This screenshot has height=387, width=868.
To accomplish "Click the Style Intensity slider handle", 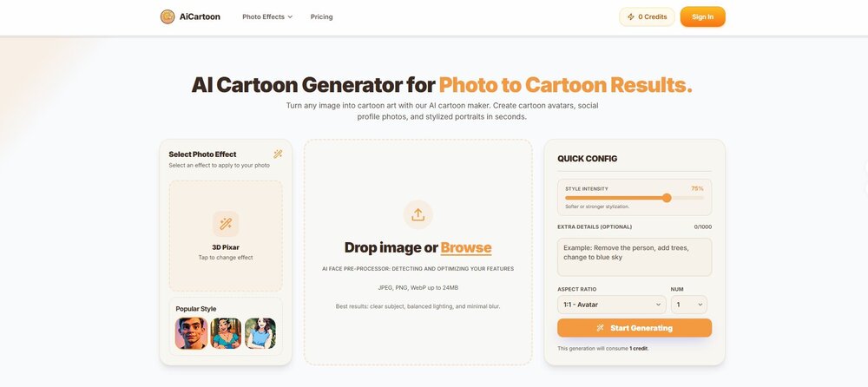I will (x=667, y=198).
